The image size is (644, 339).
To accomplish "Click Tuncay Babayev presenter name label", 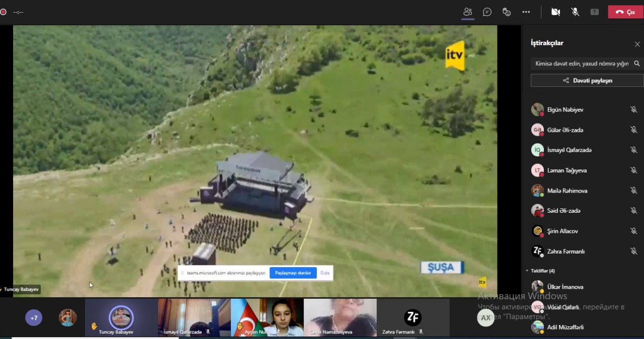I will coord(21,290).
